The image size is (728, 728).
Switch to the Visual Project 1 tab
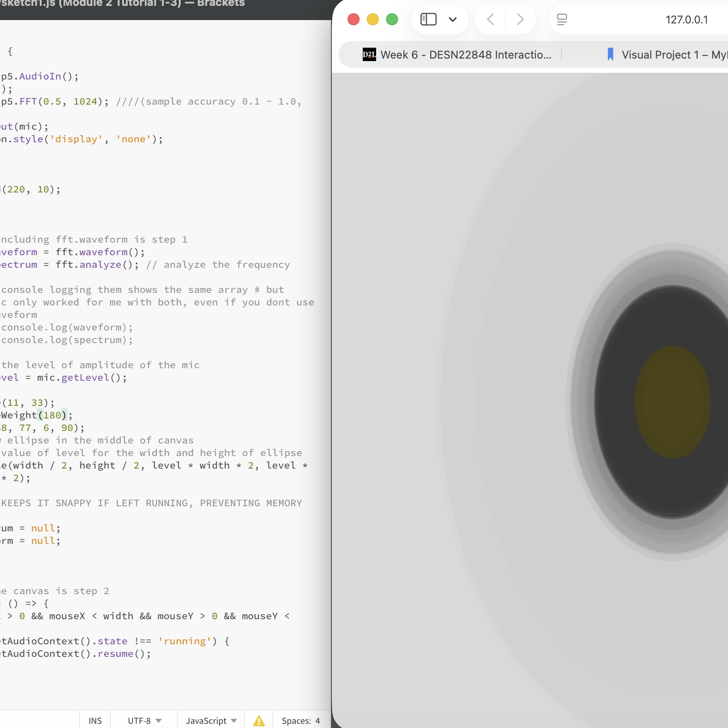click(669, 54)
